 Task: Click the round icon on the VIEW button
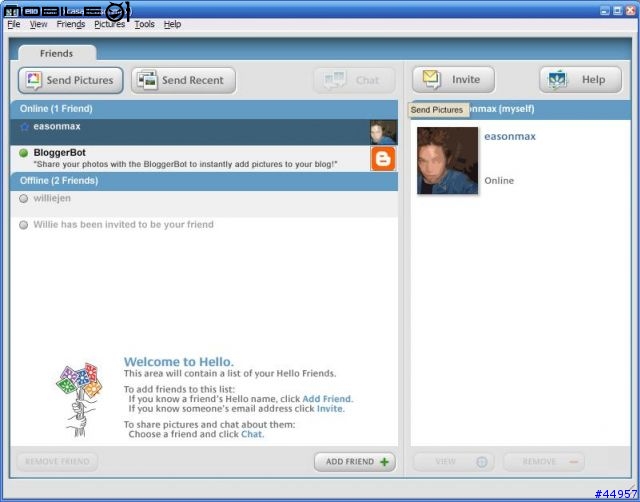click(x=482, y=462)
